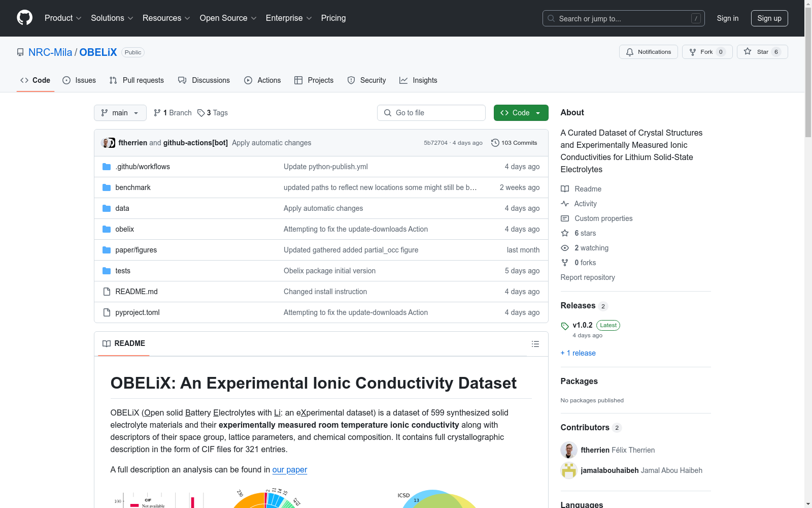This screenshot has width=812, height=508.
Task: Open the Actions tab
Action: point(262,80)
